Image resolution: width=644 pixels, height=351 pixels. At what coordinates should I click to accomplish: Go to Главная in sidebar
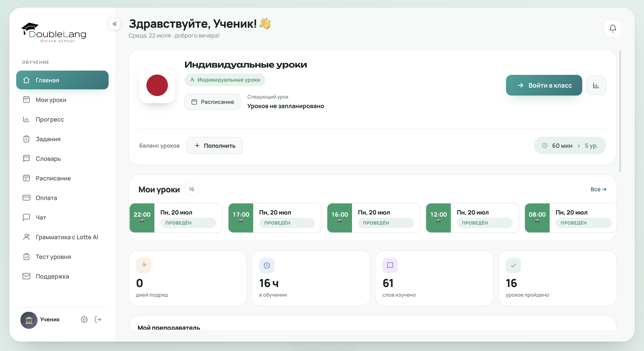tap(62, 80)
